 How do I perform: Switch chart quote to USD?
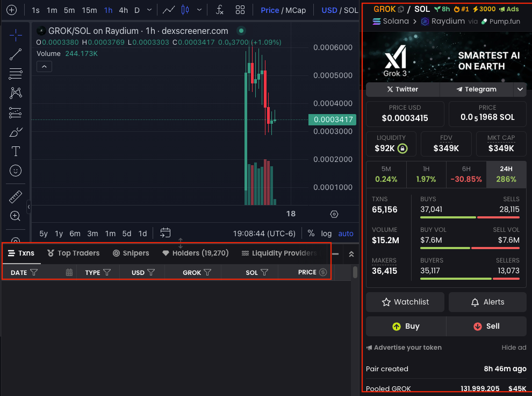coord(329,11)
